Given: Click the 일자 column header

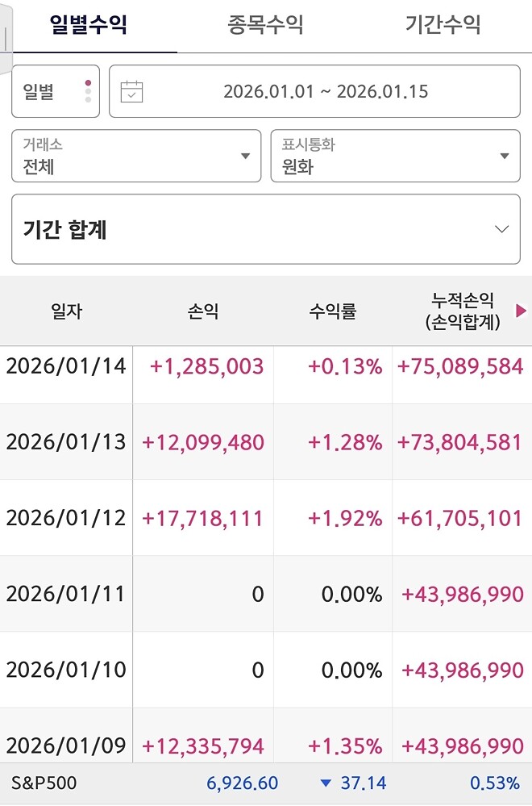Looking at the screenshot, I should tap(68, 310).
